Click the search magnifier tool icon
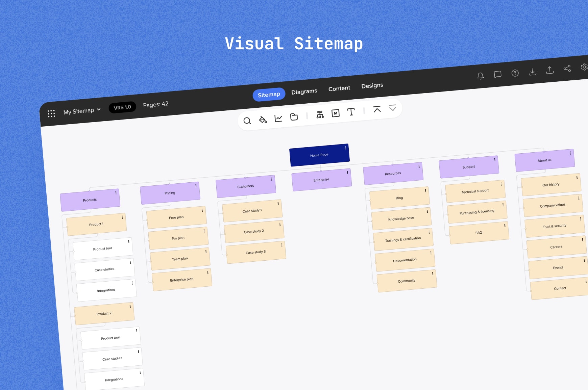Screen dimensions: 588x390 pyautogui.click(x=247, y=121)
